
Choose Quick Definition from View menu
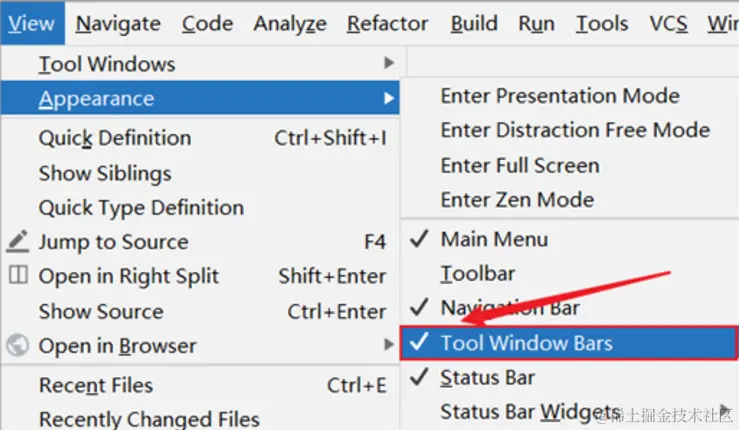(x=114, y=138)
